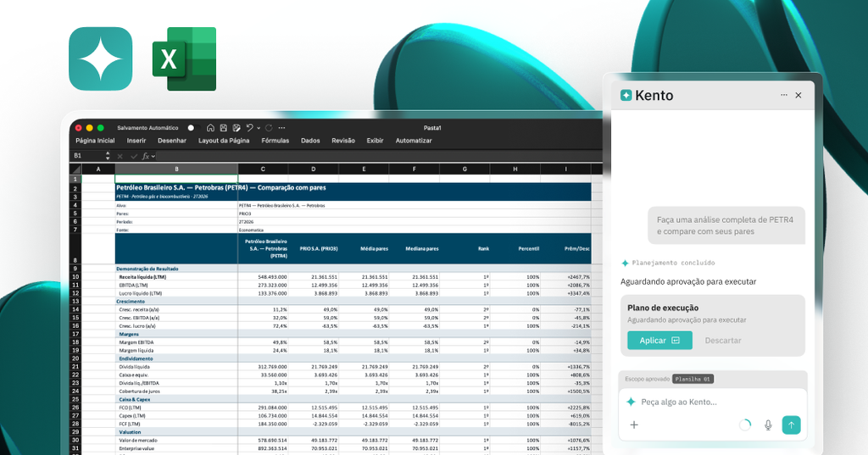This screenshot has height=455, width=868.
Task: Click the Petrobras (PETR4) title cell
Action: pos(221,187)
